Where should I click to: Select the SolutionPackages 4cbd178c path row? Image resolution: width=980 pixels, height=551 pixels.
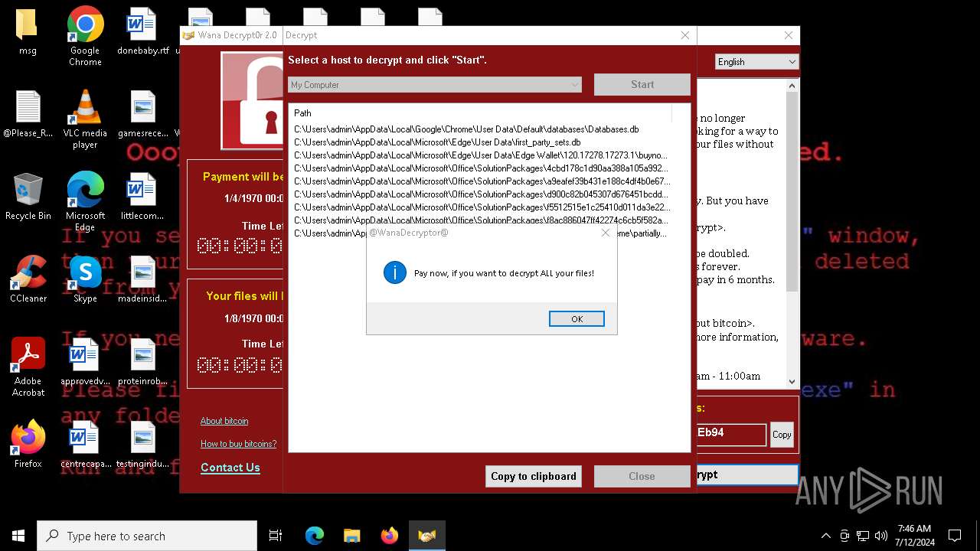pos(481,168)
